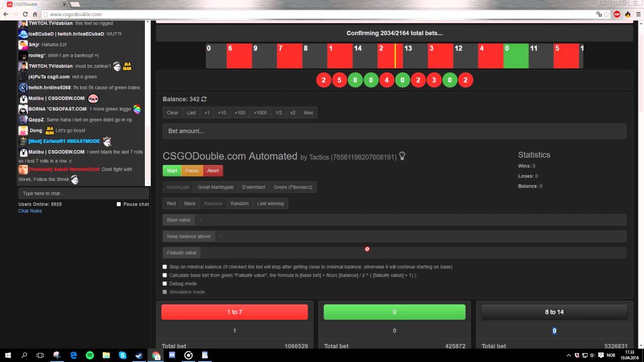Choose Rainbow betting color mode
This screenshot has height=362, width=644.
click(213, 204)
